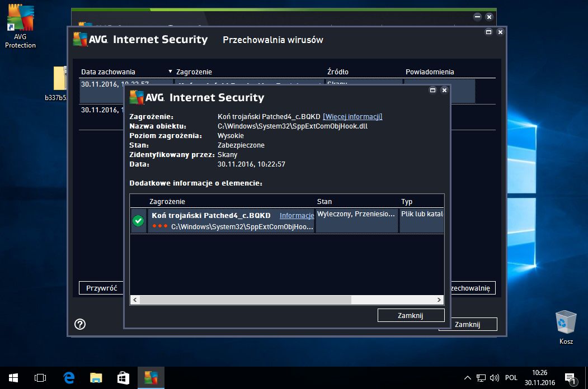The width and height of the screenshot is (588, 389).
Task: Open Kosz from the desktop
Action: (x=566, y=321)
